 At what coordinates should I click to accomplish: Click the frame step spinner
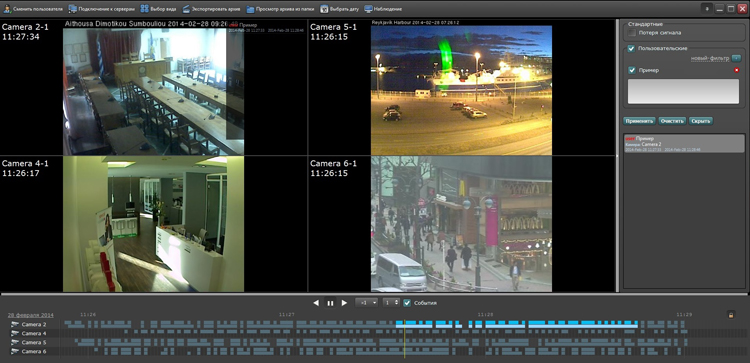point(391,303)
